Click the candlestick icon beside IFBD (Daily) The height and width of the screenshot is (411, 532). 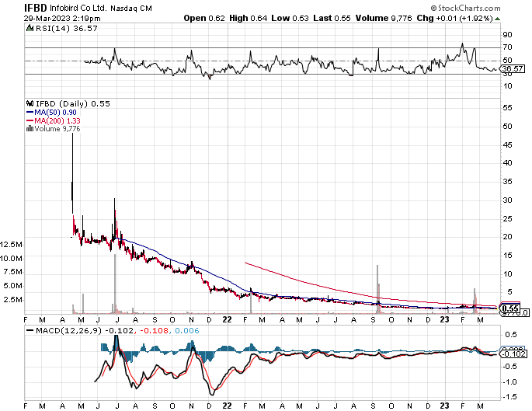tap(30, 103)
